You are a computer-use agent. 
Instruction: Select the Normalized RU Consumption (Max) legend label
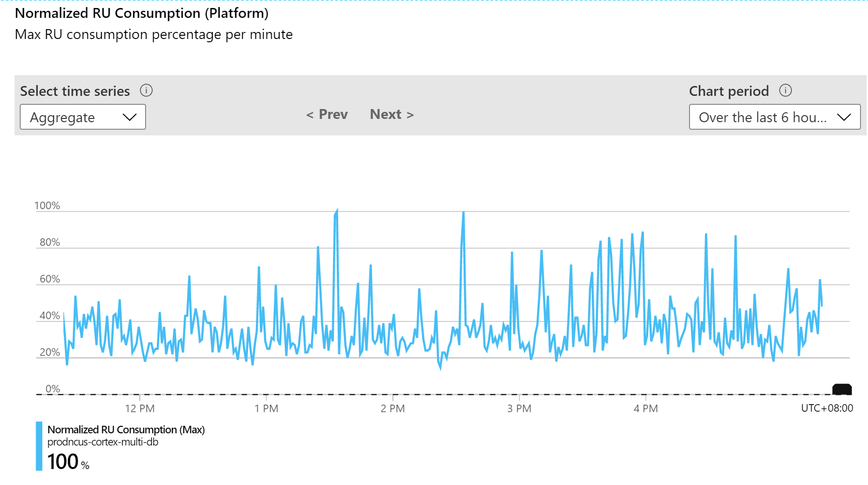(126, 430)
